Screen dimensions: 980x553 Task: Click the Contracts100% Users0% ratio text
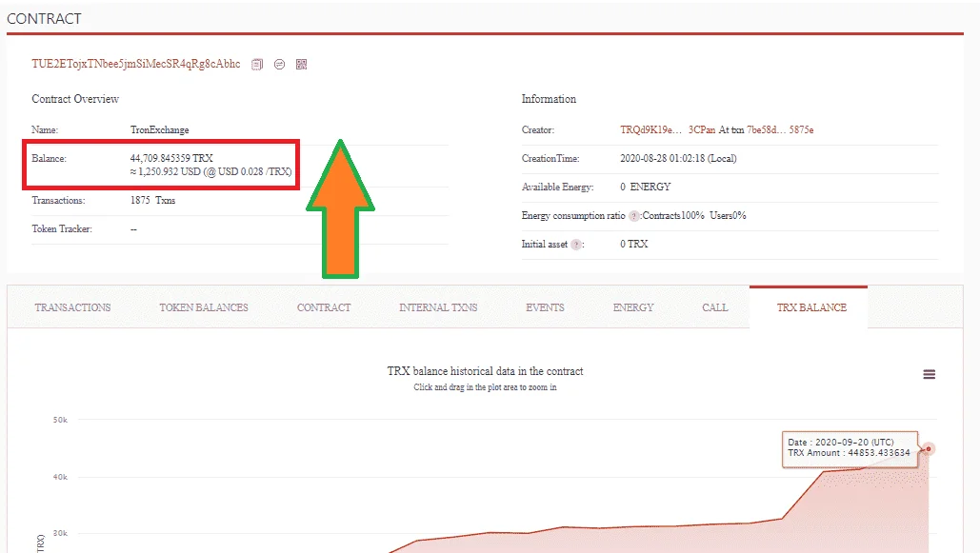pos(693,215)
